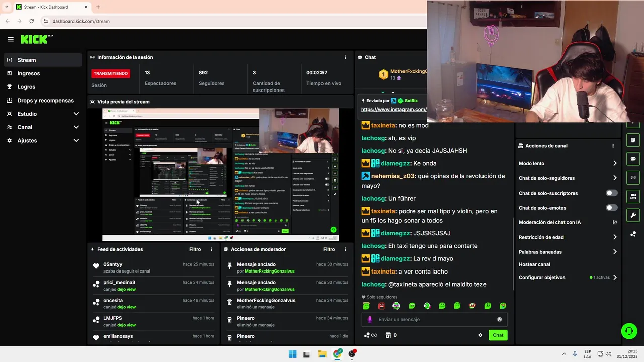The height and width of the screenshot is (362, 644).
Task: Toggle Chat de solo-emotes switch
Action: coord(612,208)
